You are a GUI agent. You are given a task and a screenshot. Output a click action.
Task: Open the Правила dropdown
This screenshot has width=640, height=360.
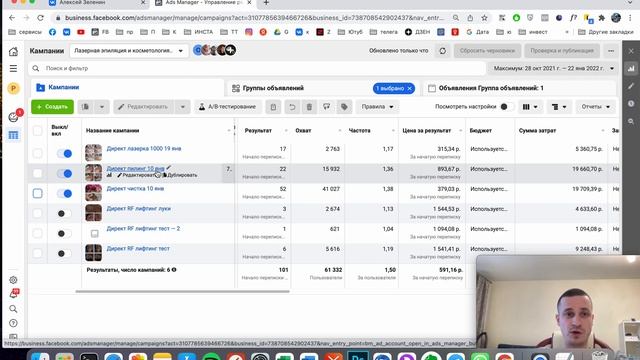pos(377,107)
